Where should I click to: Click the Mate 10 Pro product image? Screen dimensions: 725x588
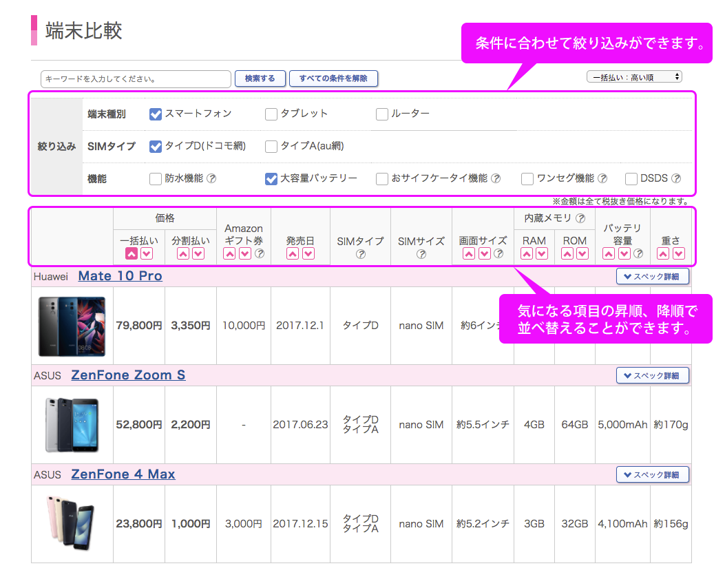(72, 326)
